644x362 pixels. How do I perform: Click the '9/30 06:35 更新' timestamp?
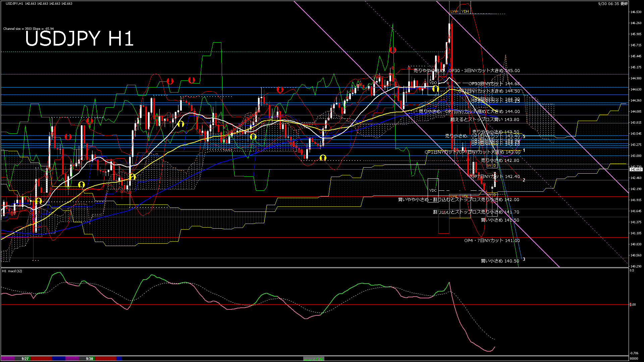point(613,4)
